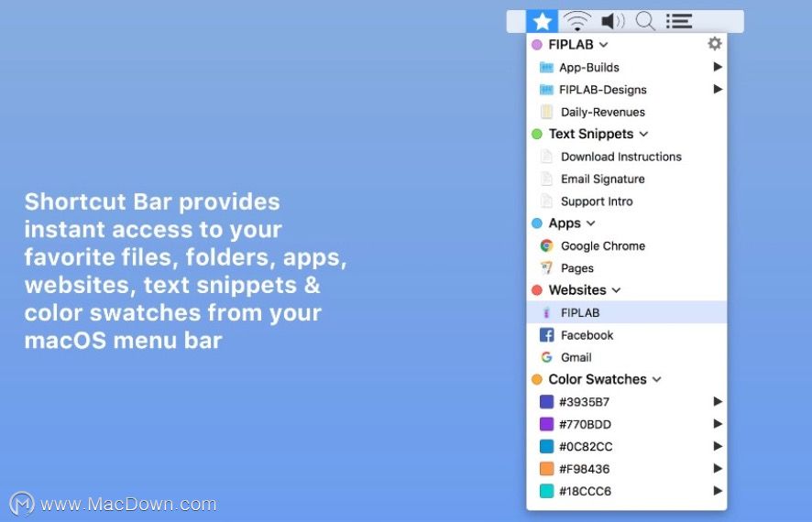
Task: Launch Google Chrome from Apps list
Action: (627, 245)
